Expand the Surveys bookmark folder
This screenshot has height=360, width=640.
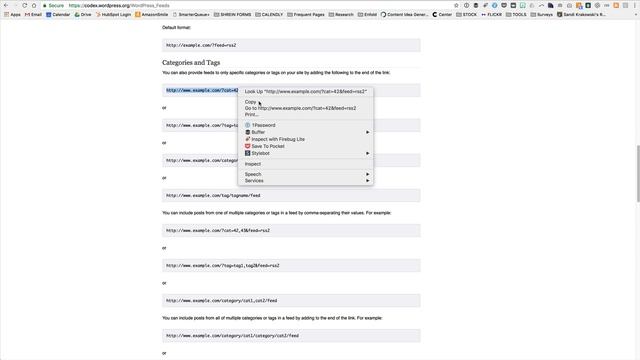(541, 14)
